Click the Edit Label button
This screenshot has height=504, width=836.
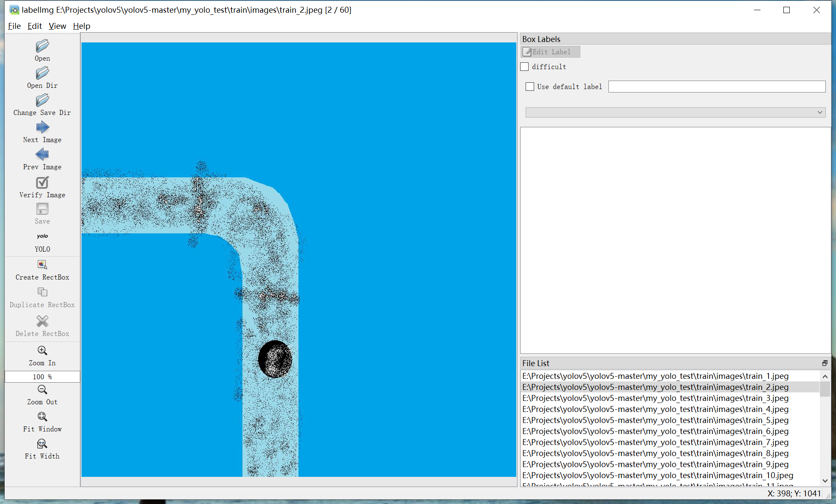(551, 52)
